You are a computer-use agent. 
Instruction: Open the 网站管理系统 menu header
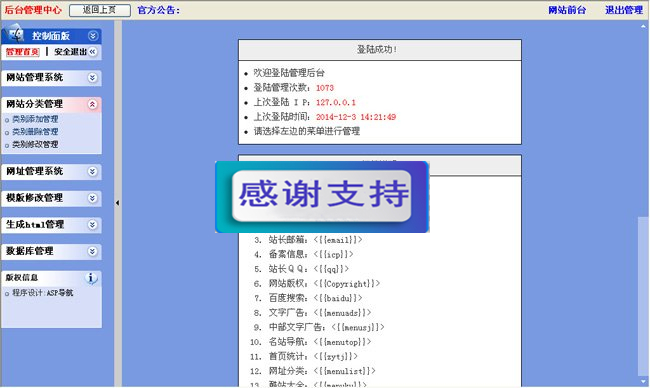(51, 78)
